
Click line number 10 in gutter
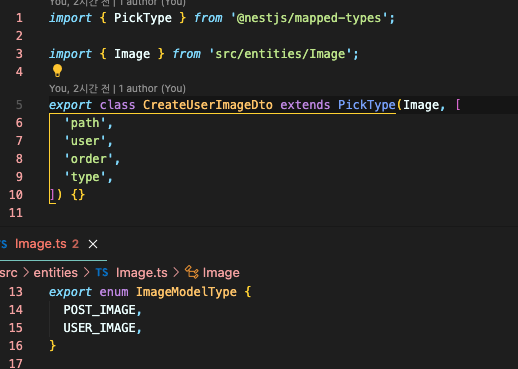[x=16, y=195]
